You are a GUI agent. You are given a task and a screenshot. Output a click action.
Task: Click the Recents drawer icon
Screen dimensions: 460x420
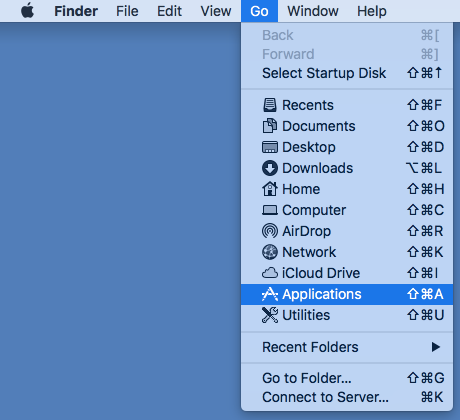pyautogui.click(x=270, y=105)
